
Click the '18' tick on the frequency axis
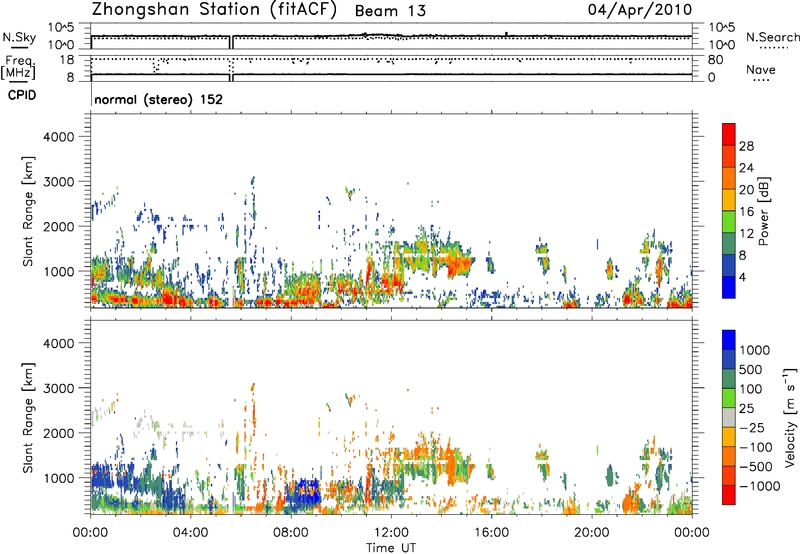(67, 60)
